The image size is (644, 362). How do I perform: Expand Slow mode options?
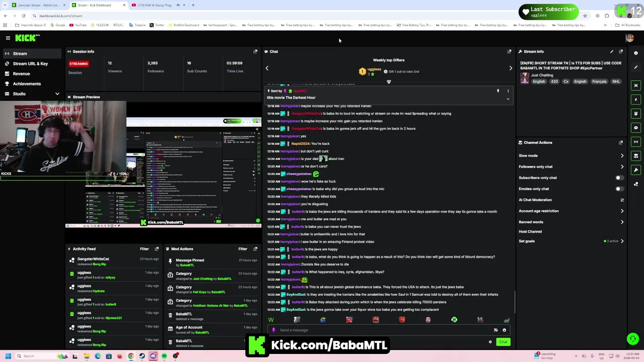[x=622, y=156]
